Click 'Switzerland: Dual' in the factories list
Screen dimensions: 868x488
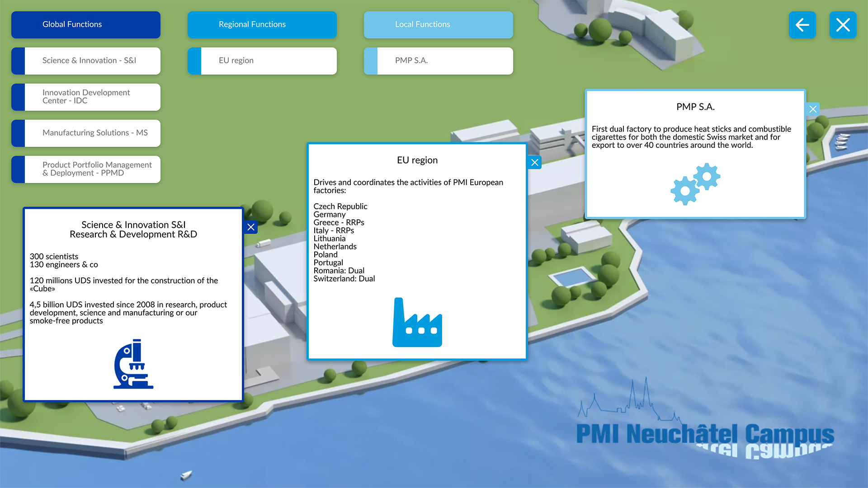coord(344,279)
